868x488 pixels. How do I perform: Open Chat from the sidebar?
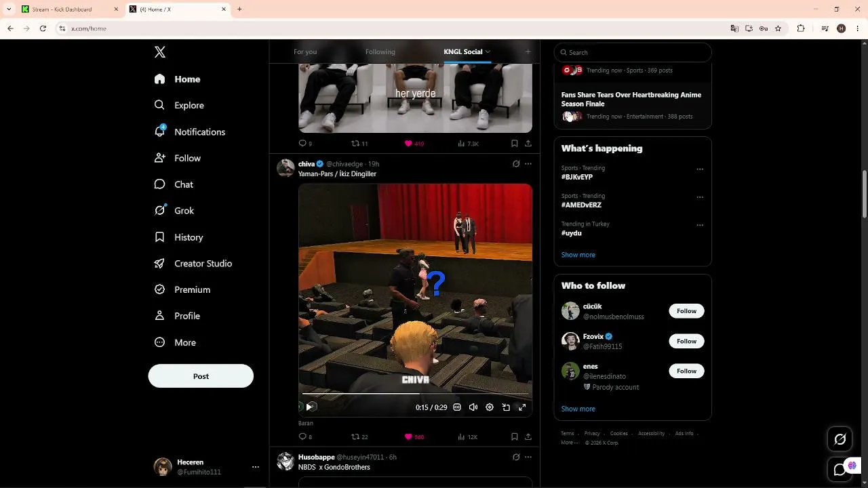[x=174, y=184]
